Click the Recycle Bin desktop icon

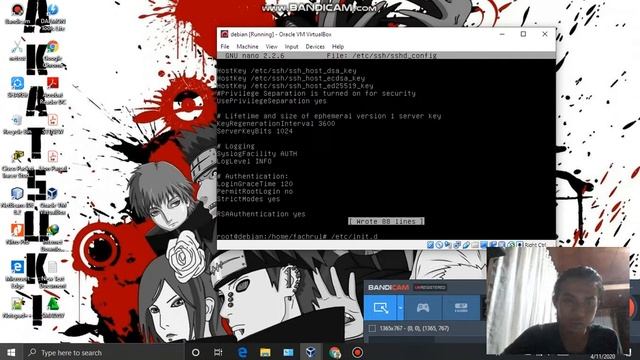point(17,124)
